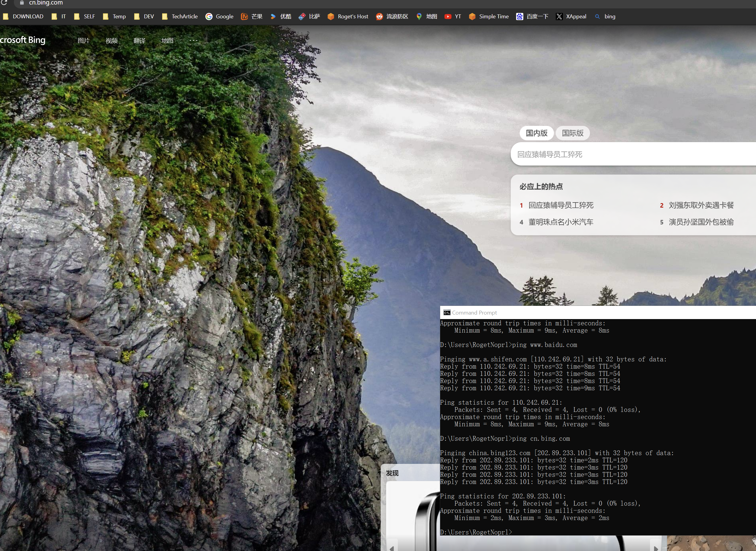Open the 芒果 bookmark
756x551 pixels.
pyautogui.click(x=252, y=16)
